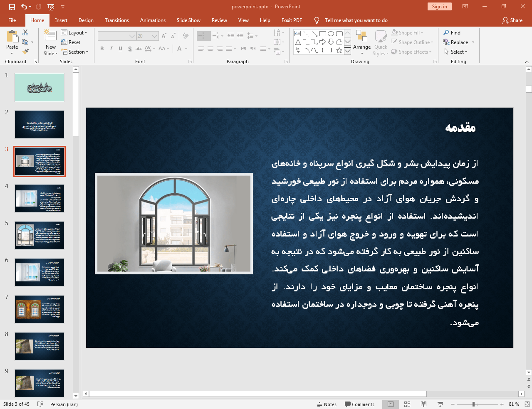Toggle text Shadow formatting

[130, 49]
